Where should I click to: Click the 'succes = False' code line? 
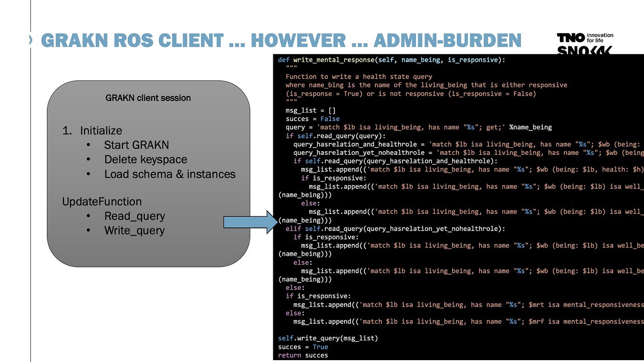(312, 119)
